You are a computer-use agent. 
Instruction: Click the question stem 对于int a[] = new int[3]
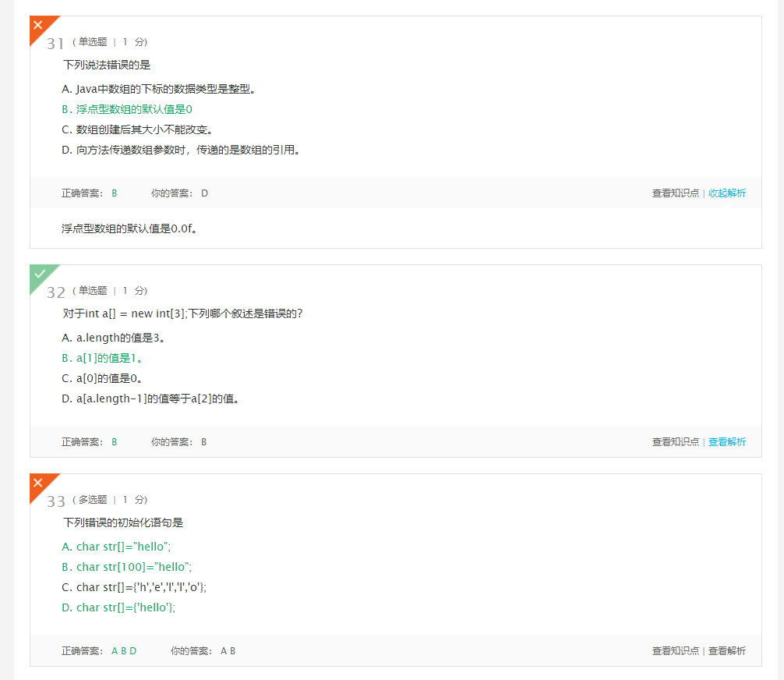183,313
